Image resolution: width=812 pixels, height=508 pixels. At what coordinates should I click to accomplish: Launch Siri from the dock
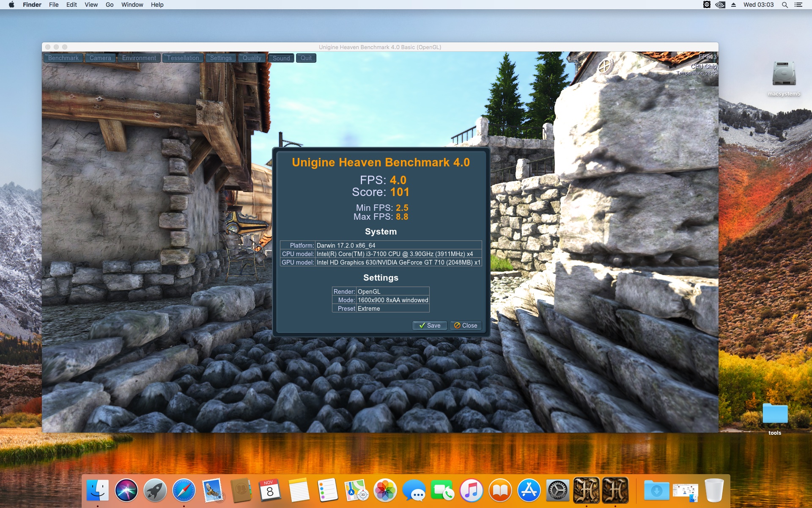[x=126, y=491]
